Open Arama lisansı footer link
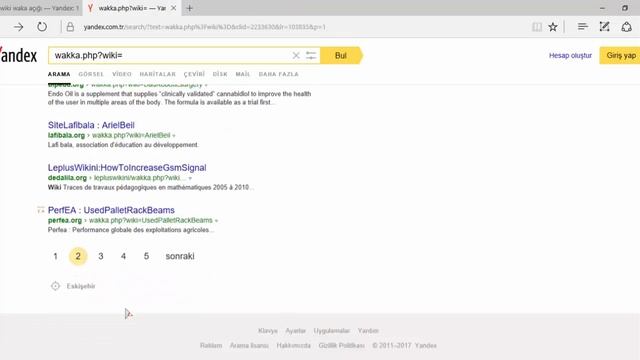 (249, 345)
